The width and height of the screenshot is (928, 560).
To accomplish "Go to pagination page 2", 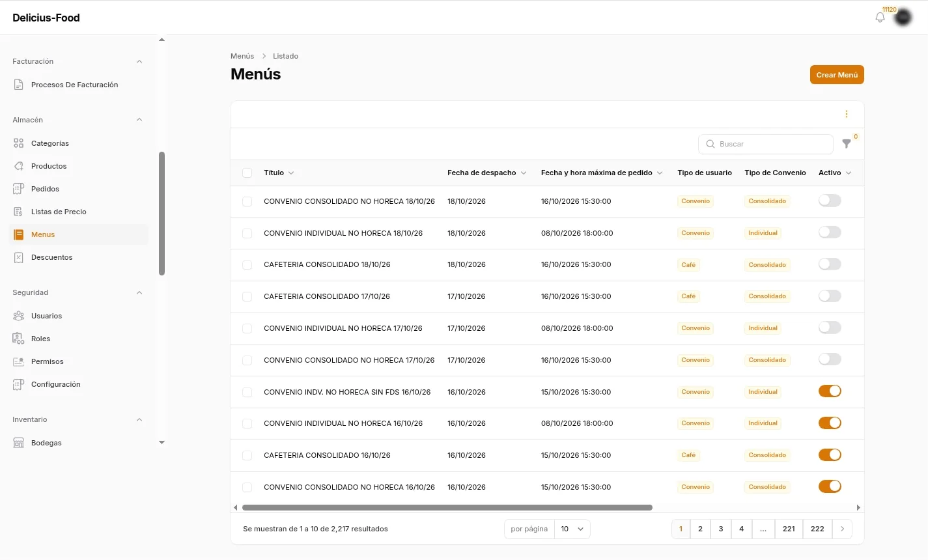I will [700, 529].
